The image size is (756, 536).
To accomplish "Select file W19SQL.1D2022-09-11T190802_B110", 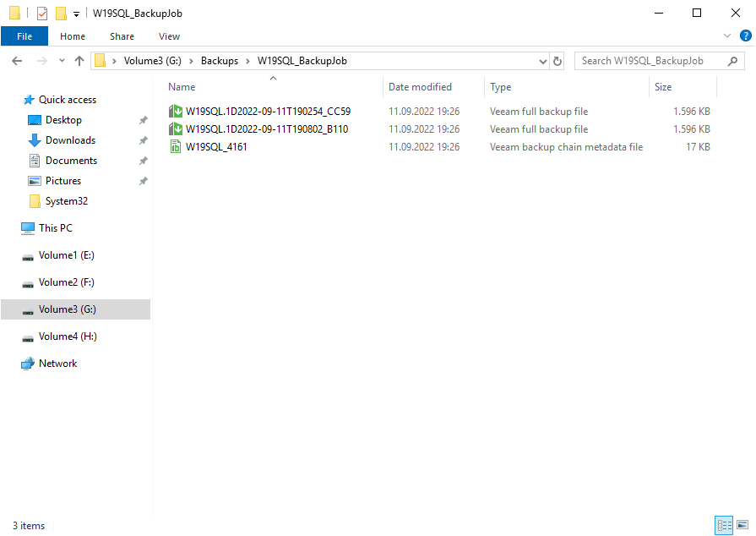I will 267,129.
